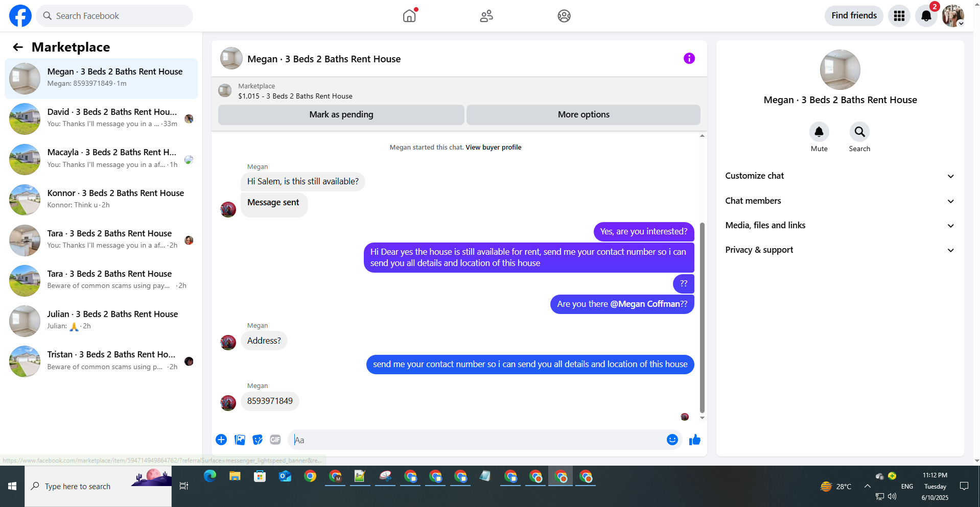This screenshot has height=507, width=980.
Task: Click Find friends button
Action: pyautogui.click(x=854, y=16)
